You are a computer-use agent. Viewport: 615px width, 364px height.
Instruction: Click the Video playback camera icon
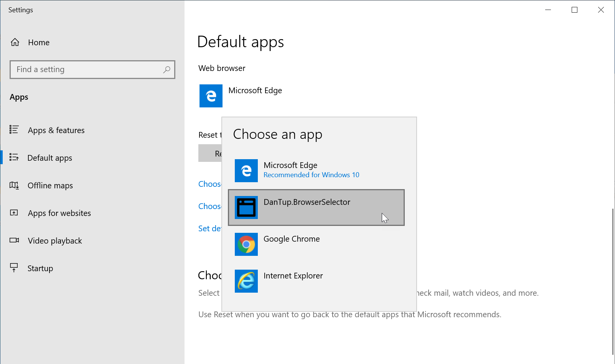[14, 240]
